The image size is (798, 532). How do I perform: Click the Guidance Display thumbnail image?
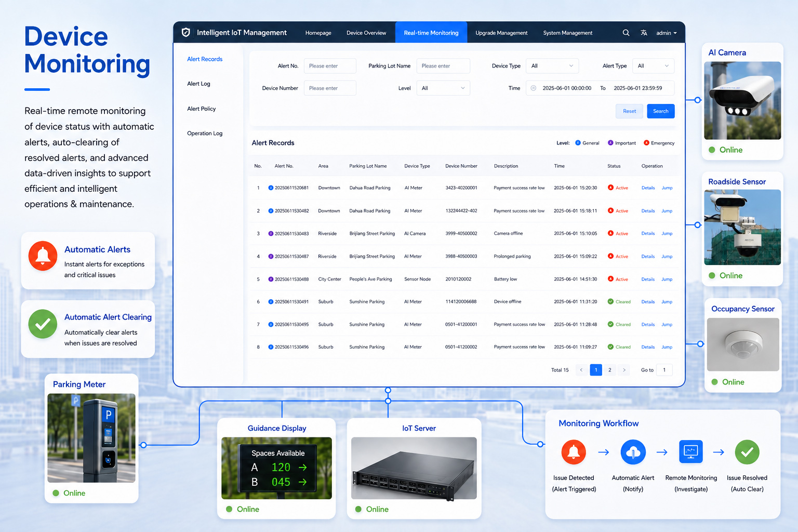276,468
